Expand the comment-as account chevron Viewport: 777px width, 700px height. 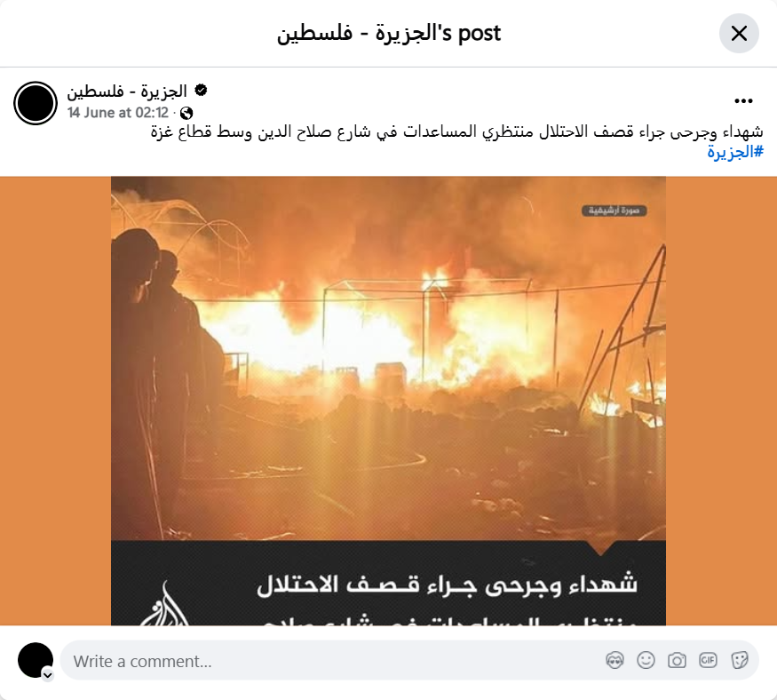click(x=48, y=675)
